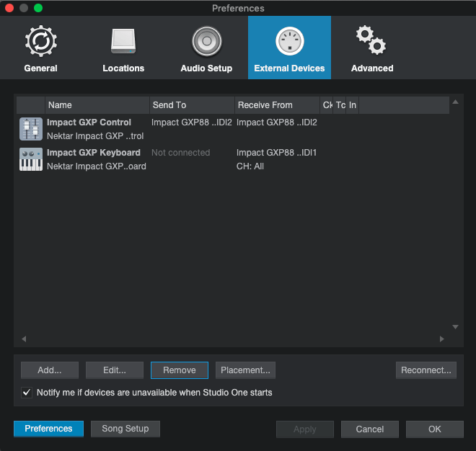Click the list scroll left arrow
Viewport: 476px width, 451px height.
pyautogui.click(x=24, y=339)
